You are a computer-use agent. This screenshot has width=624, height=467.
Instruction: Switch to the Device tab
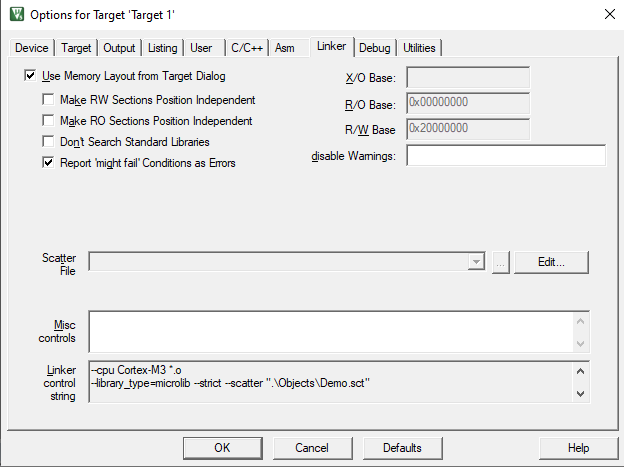pyautogui.click(x=31, y=48)
